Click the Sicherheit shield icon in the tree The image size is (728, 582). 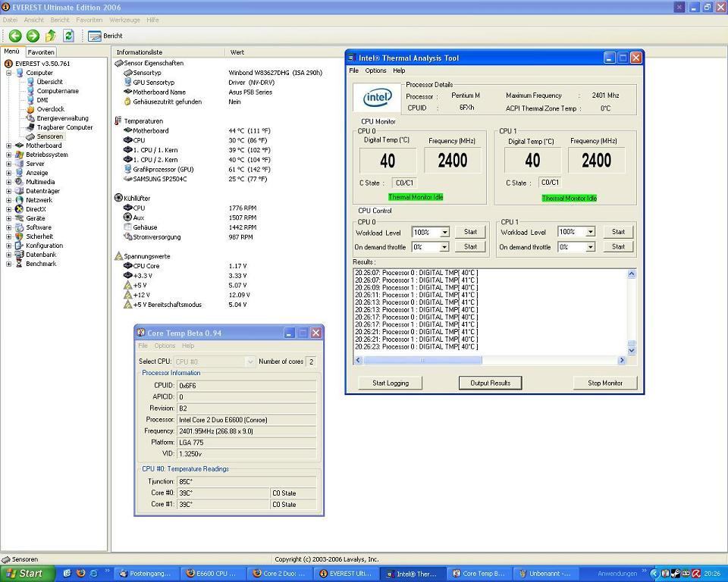(19, 236)
